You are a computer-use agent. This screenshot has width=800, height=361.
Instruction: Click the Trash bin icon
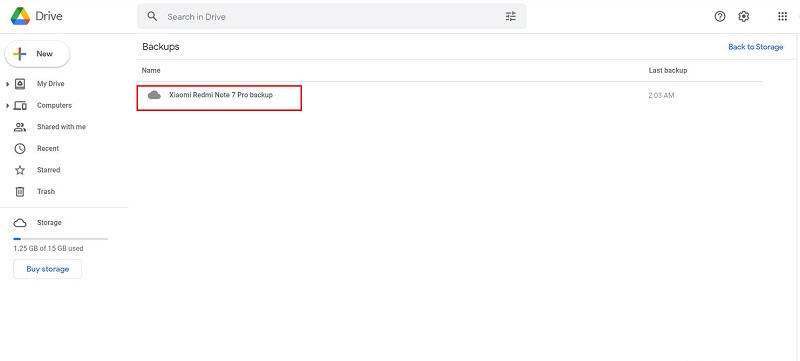tap(20, 192)
